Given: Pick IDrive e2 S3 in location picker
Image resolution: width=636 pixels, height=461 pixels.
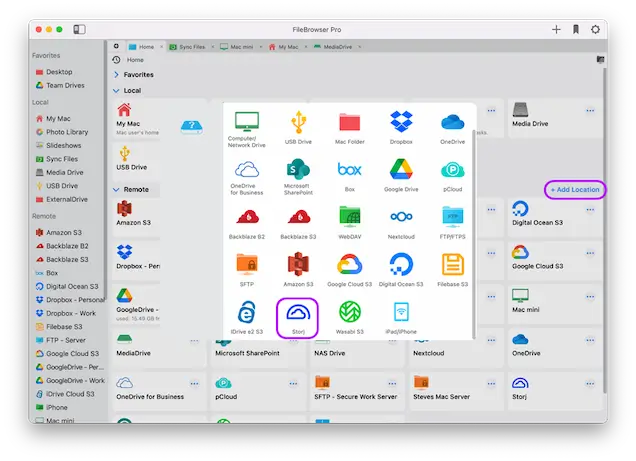Looking at the screenshot, I should click(247, 317).
